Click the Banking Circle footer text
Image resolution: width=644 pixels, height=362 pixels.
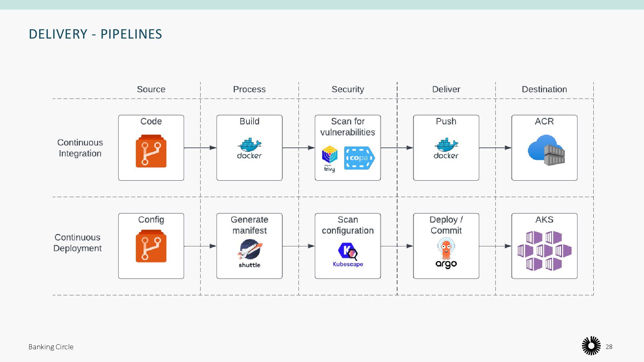[x=51, y=347]
